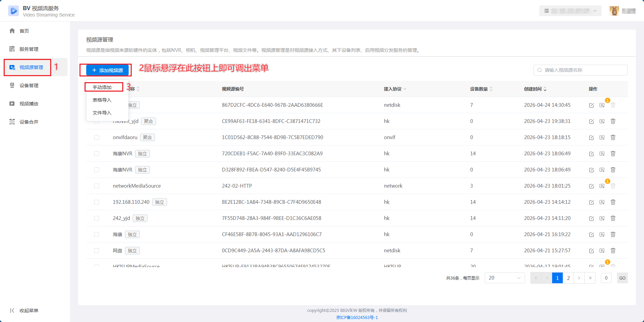Focus the 请输入视频源名称 search box
Screen dimensions: 644x322
[581, 70]
